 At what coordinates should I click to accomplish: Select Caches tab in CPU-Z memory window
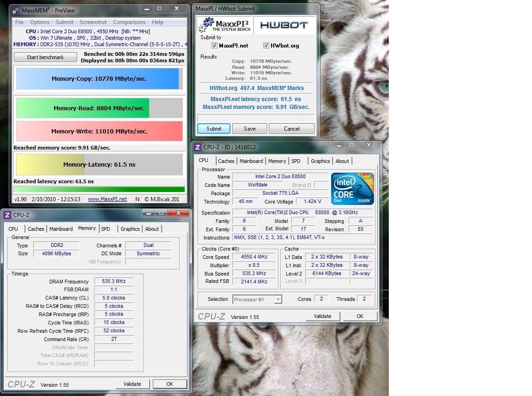(x=36, y=229)
